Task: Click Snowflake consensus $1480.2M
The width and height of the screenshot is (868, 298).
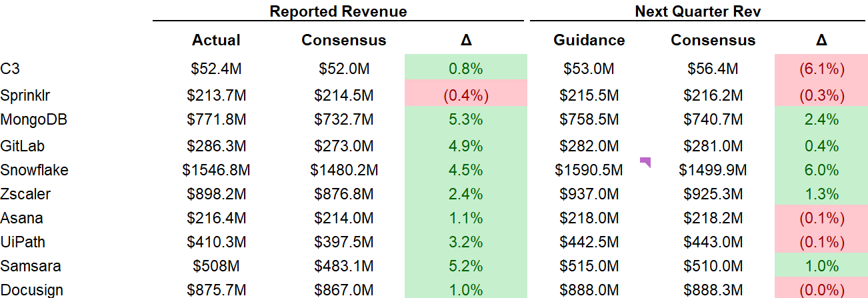Action: point(343,170)
